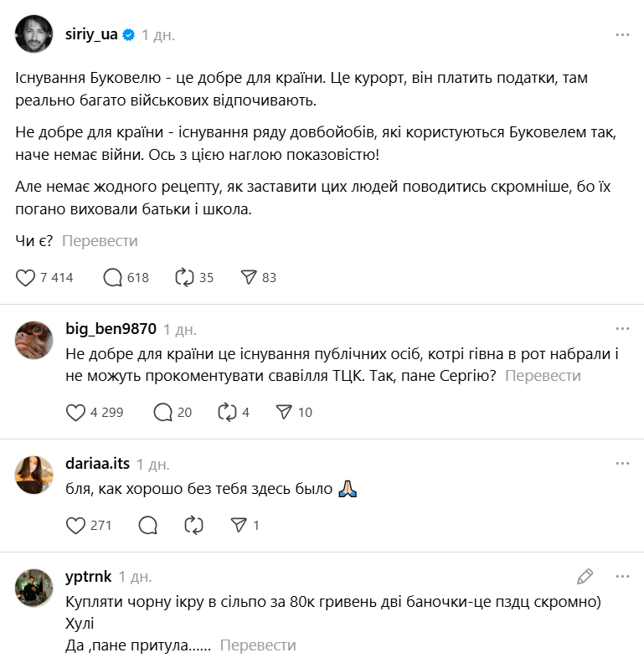Repost the siriy_ua post
The height and width of the screenshot is (663, 644).
183,277
